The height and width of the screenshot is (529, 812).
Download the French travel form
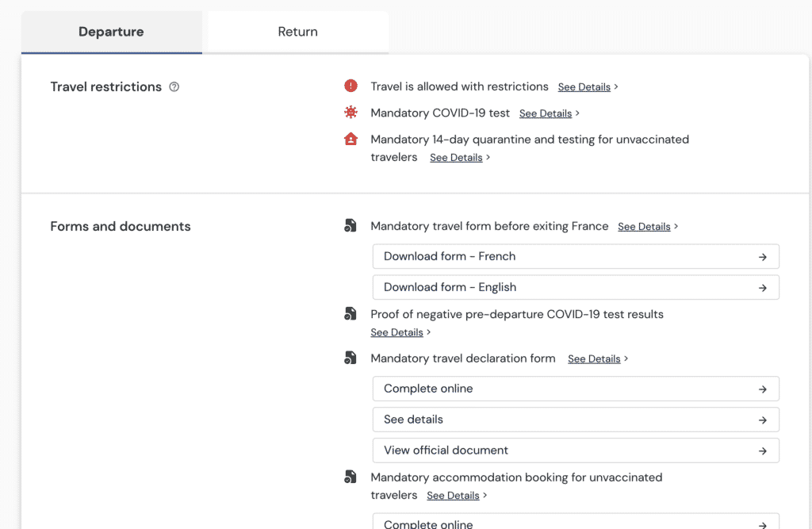tap(576, 256)
